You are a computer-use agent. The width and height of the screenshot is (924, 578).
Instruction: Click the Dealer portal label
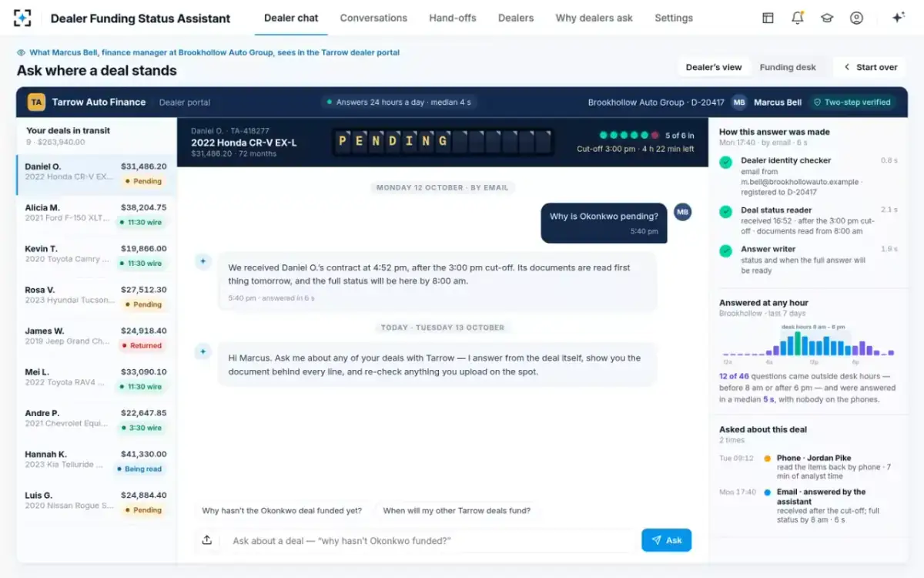click(185, 102)
